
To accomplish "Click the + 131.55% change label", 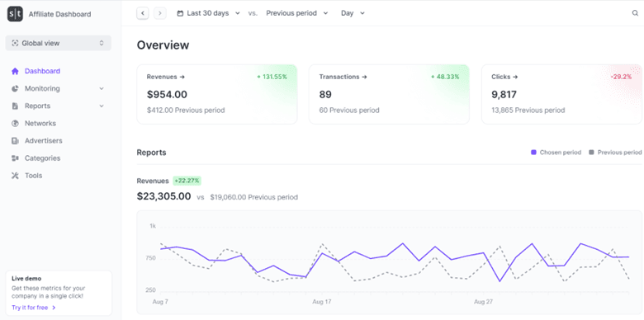I will coord(272,77).
